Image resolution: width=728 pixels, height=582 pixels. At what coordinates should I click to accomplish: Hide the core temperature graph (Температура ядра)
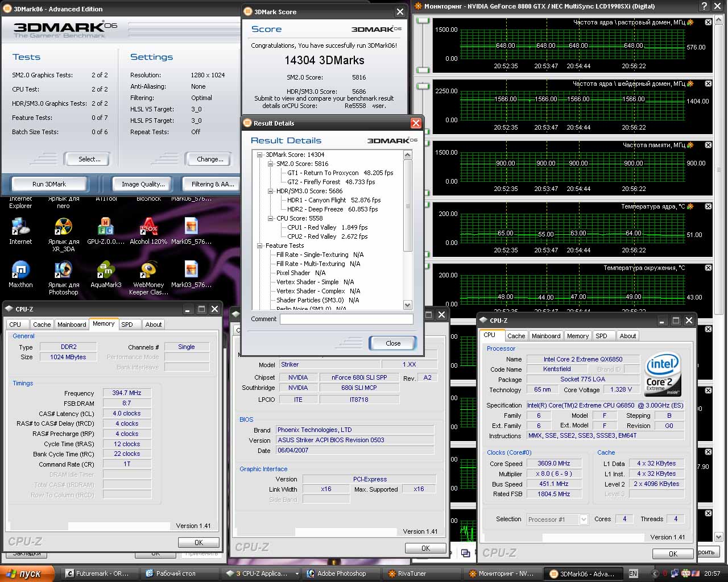(x=708, y=206)
